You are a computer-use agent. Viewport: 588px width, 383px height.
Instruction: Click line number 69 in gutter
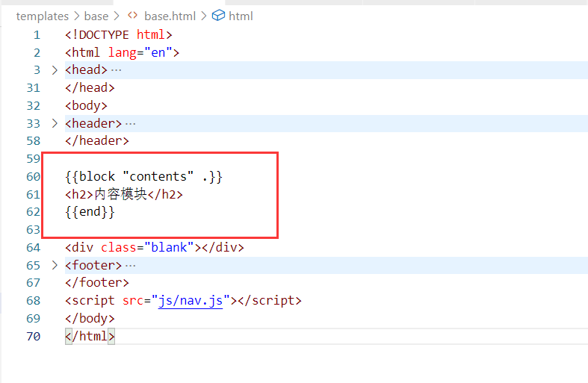tap(34, 318)
